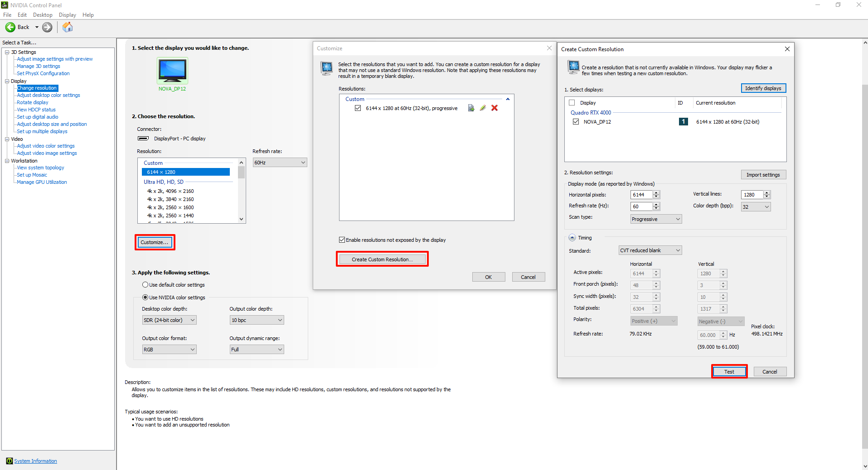Open the Home icon in toolbar
The image size is (868, 470).
coord(68,27)
